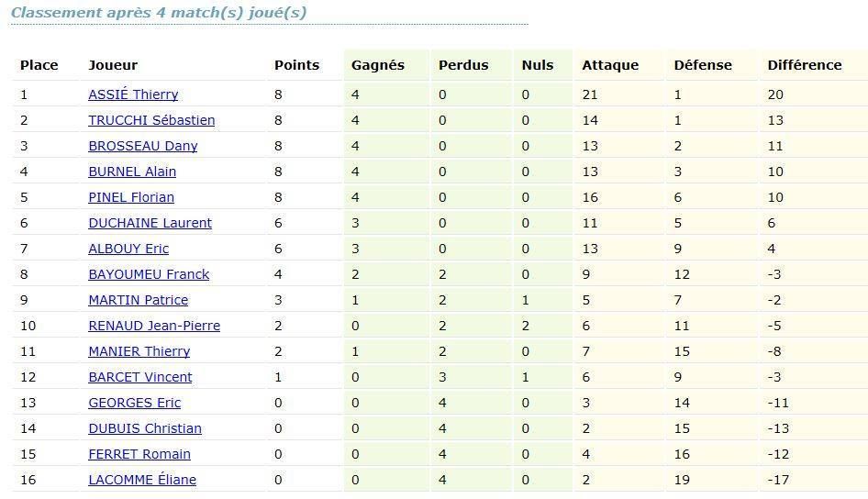
Task: Select FERRET Romain player link
Action: (139, 454)
